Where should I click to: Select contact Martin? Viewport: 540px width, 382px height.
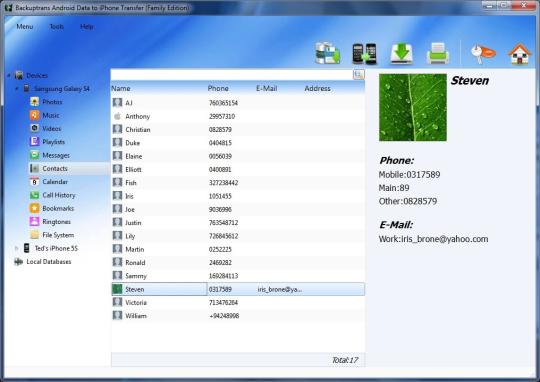238,249
